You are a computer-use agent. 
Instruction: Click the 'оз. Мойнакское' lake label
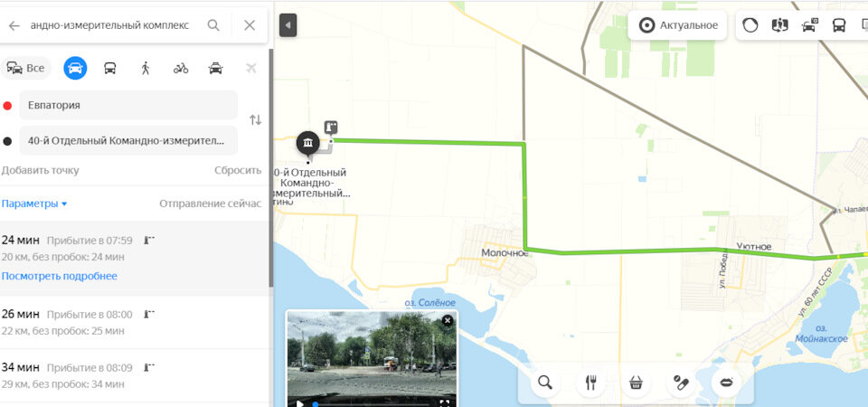[822, 334]
